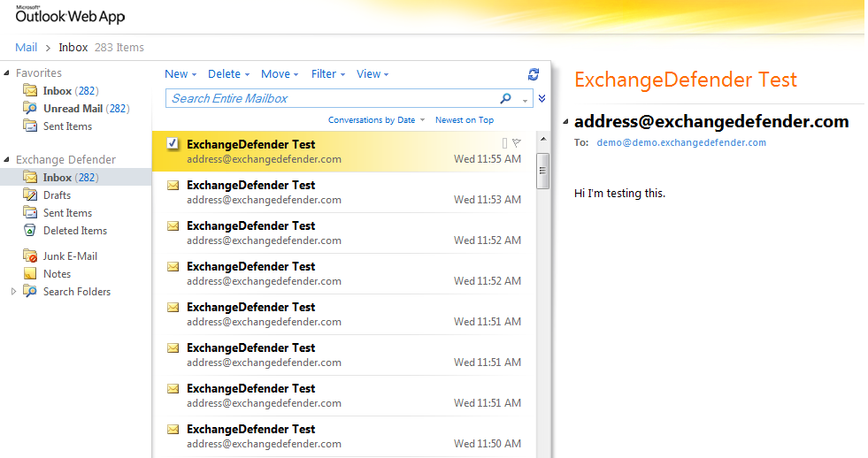Click the message list scrollbar thumb
Viewport: 868px width, 458px height.
coord(543,171)
